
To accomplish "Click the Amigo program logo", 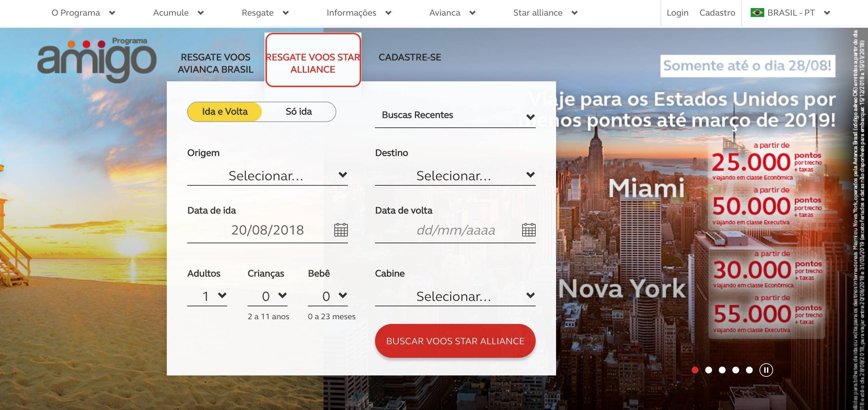I will point(97,60).
